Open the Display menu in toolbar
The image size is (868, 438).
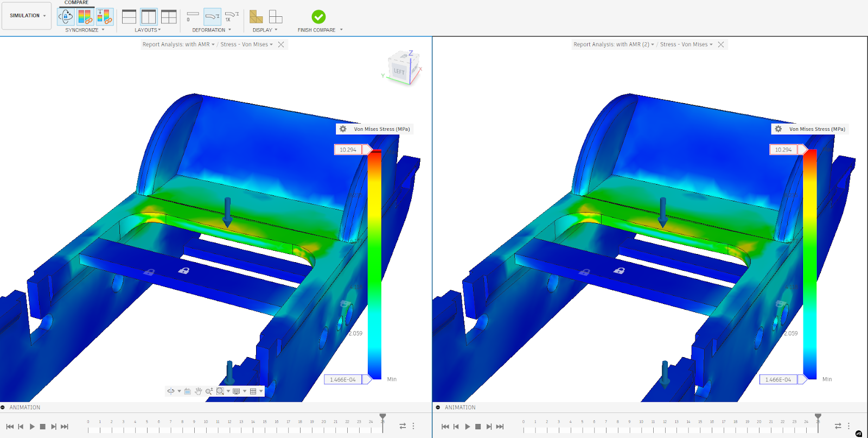pyautogui.click(x=264, y=30)
